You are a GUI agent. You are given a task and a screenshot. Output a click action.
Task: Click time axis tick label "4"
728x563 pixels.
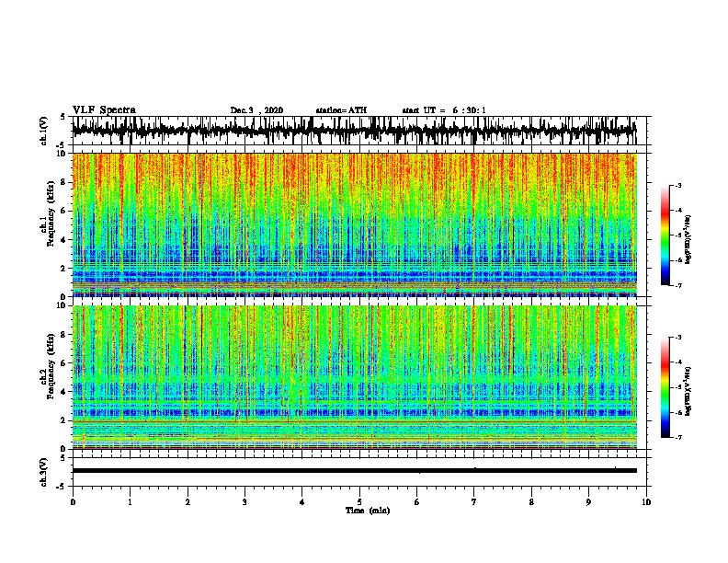(302, 501)
